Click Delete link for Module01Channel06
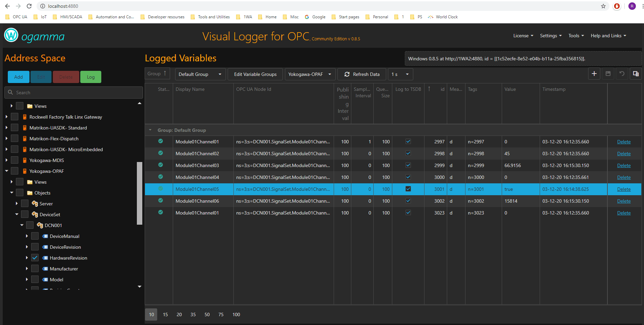 [x=624, y=201]
